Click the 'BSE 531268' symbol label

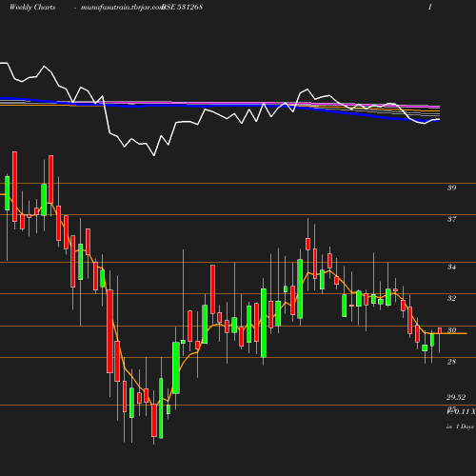point(182,8)
